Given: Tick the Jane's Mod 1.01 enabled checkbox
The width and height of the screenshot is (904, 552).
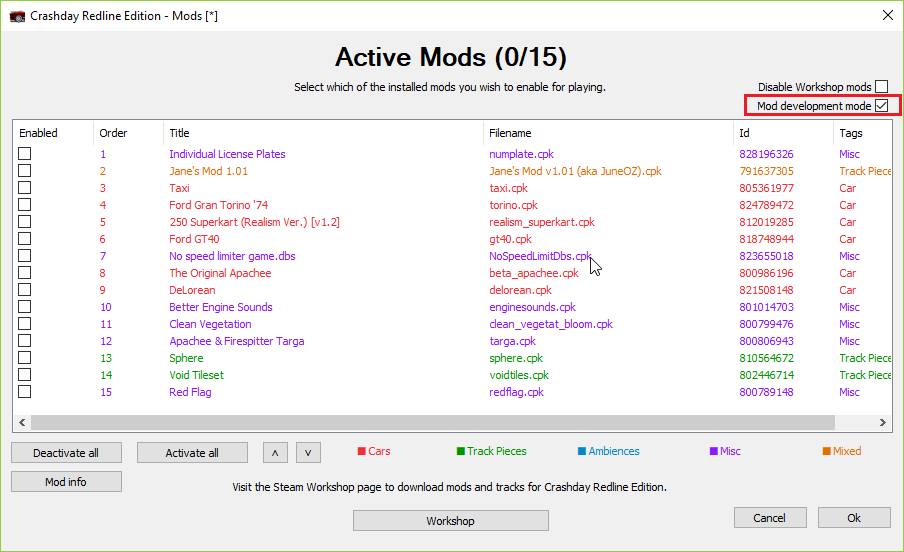Looking at the screenshot, I should [24, 171].
